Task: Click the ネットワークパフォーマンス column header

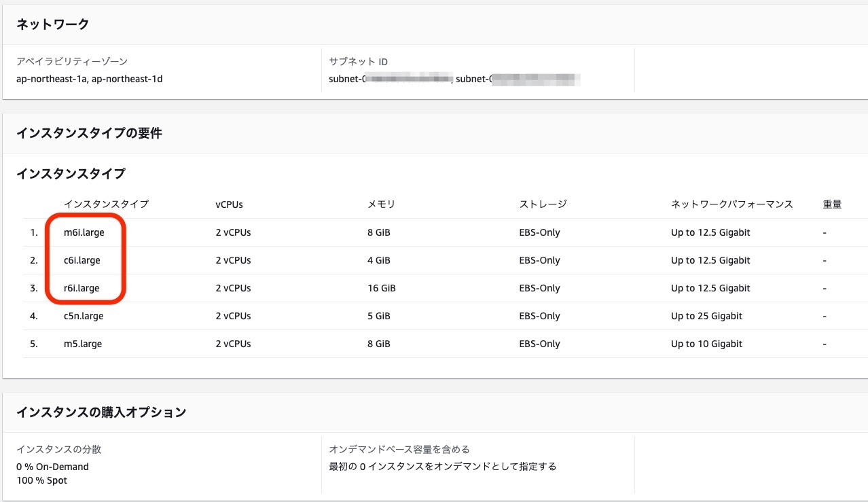Action: [x=730, y=204]
